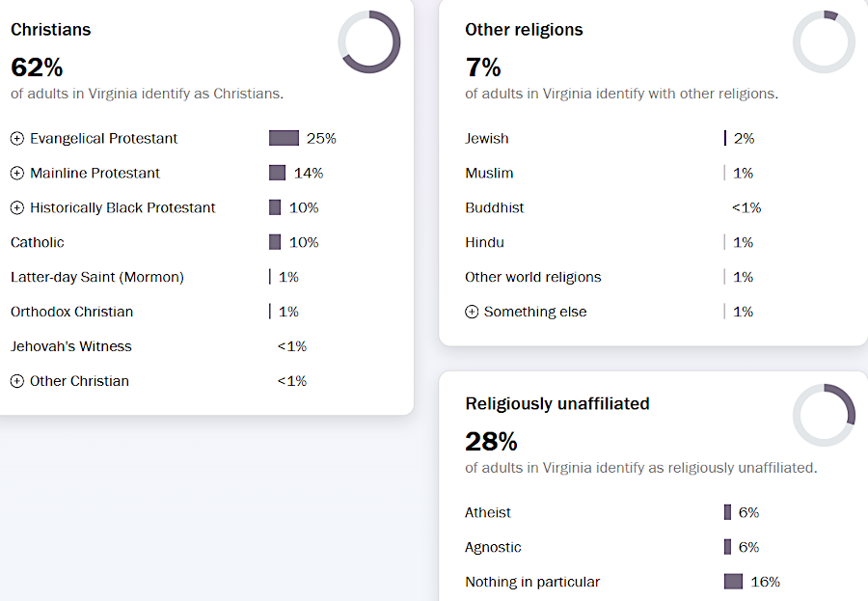Select the Agnostic row label
868x601 pixels.
click(x=493, y=547)
